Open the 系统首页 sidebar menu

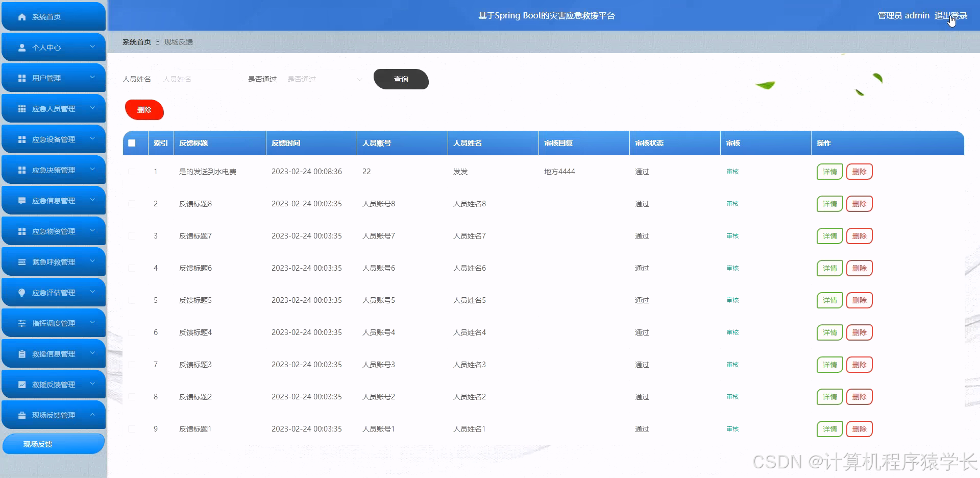click(x=54, y=17)
